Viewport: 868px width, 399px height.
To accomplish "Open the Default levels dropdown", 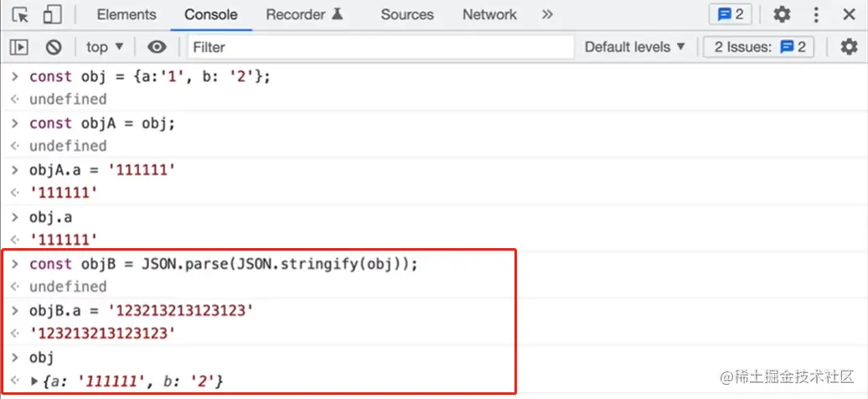I will click(635, 47).
